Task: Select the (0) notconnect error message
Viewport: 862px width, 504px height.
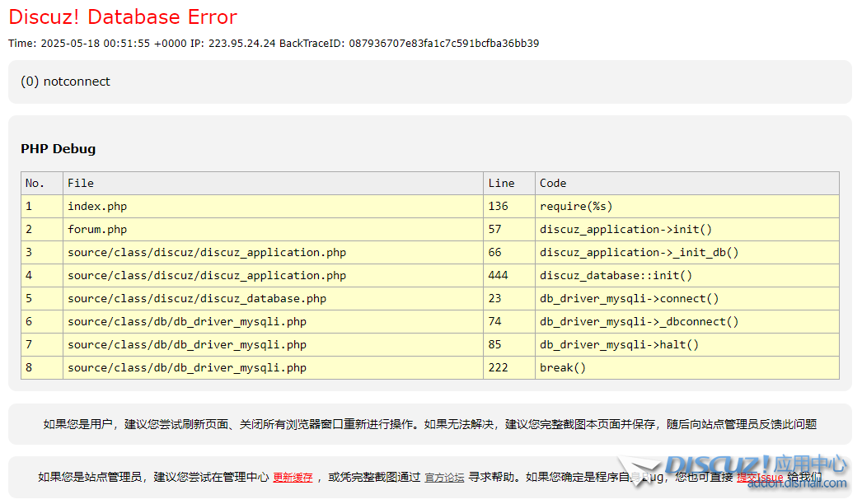Action: [x=65, y=82]
